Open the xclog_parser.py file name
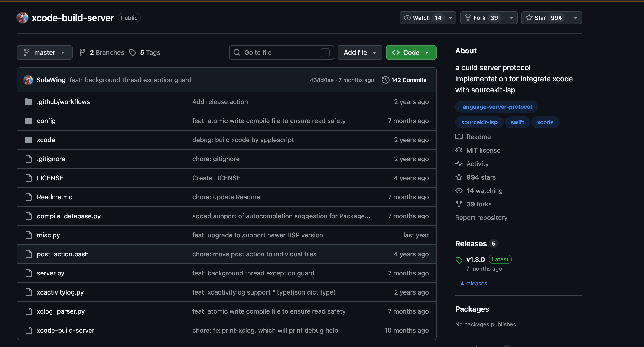Image resolution: width=644 pixels, height=347 pixels. (x=61, y=311)
